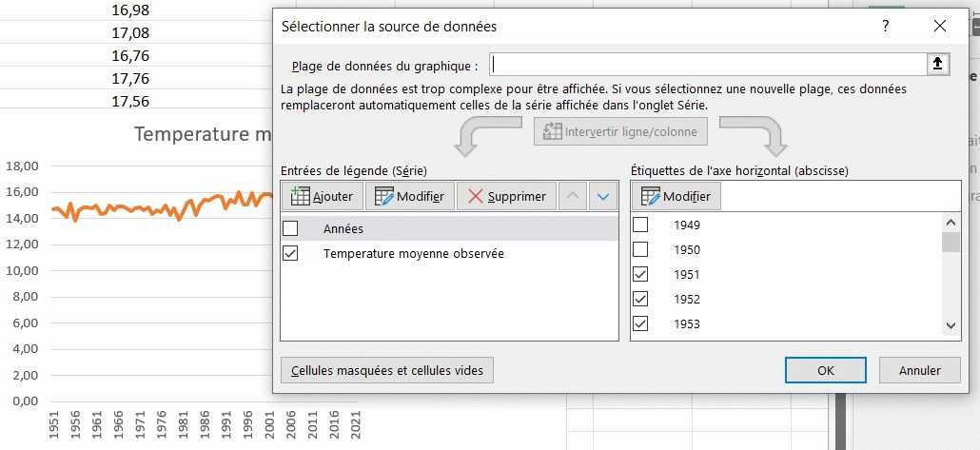Cancel with the Annuler button

[919, 371]
